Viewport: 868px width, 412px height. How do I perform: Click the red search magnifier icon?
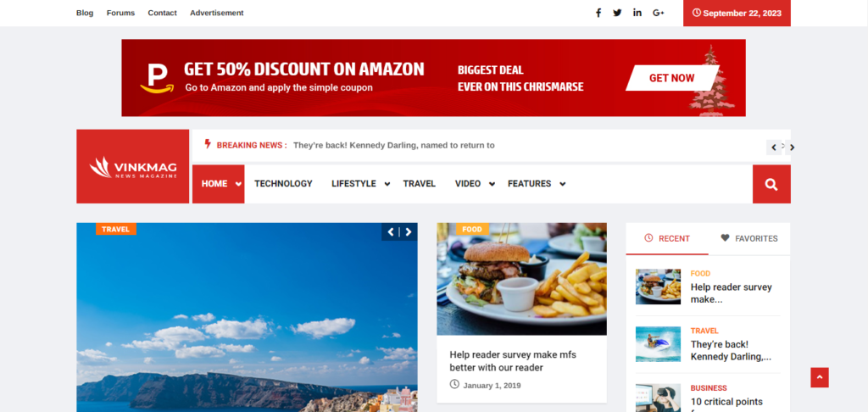pyautogui.click(x=771, y=185)
